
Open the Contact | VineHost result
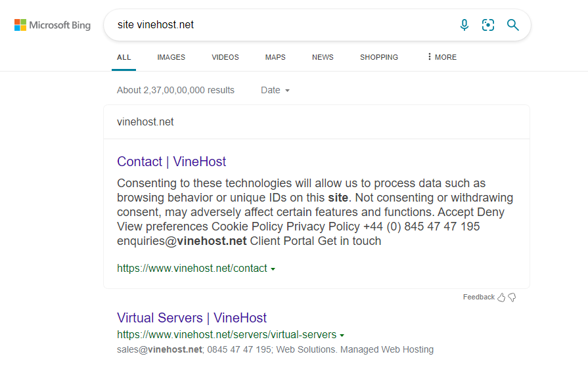(171, 162)
